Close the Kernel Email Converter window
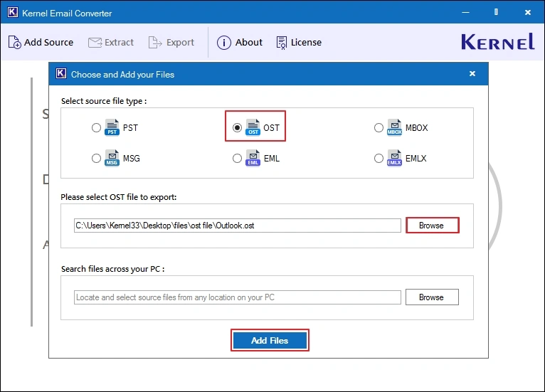The height and width of the screenshot is (392, 545). 528,13
